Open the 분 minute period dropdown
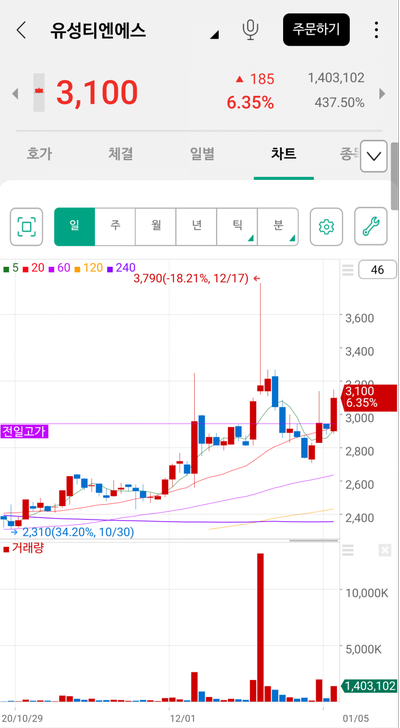The image size is (400, 728). [x=277, y=226]
